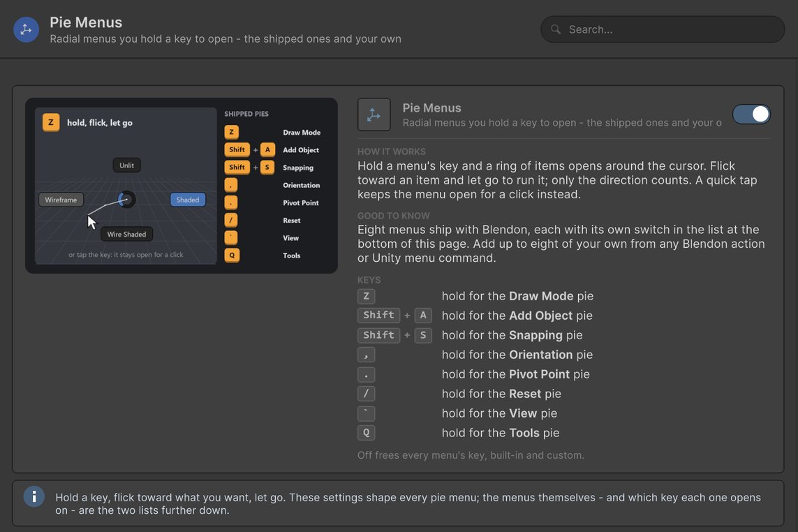Click the View label in shipped pies
The image size is (798, 532).
[290, 238]
